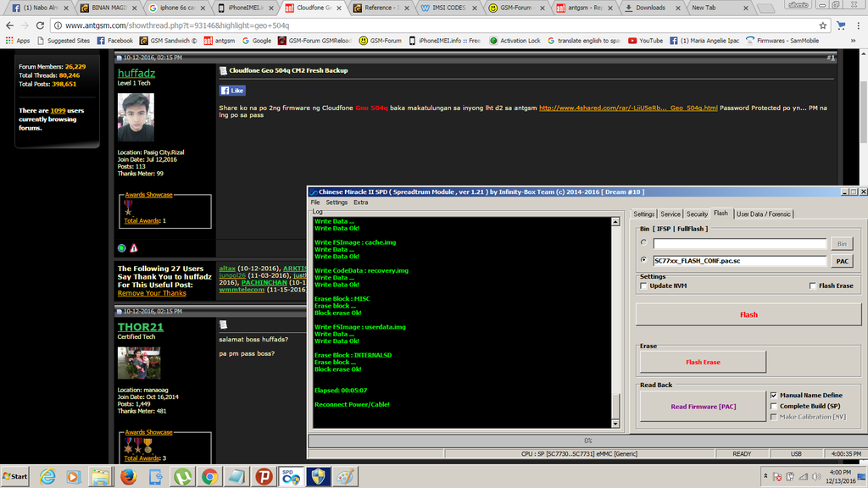This screenshot has width=868, height=488.
Task: Click the Facebook Like button on post
Action: tap(232, 90)
